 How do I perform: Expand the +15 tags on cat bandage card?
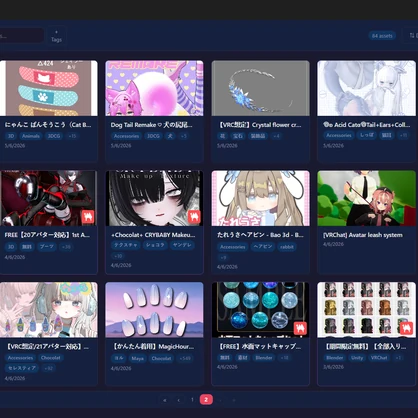point(72,136)
